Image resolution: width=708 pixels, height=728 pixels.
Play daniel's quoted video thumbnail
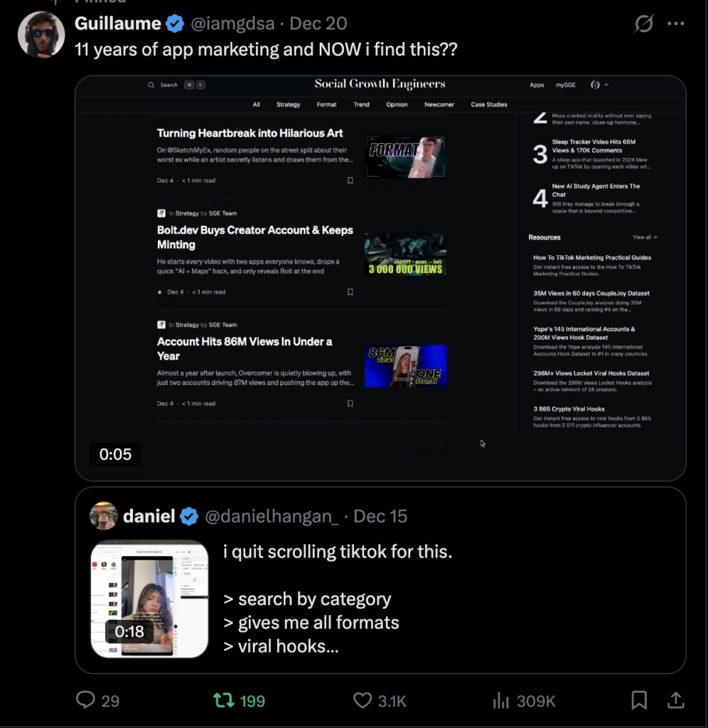(x=149, y=599)
